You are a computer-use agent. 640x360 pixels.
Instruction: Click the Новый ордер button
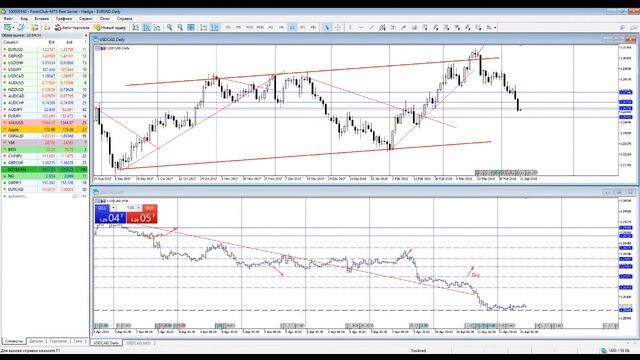tap(110, 27)
